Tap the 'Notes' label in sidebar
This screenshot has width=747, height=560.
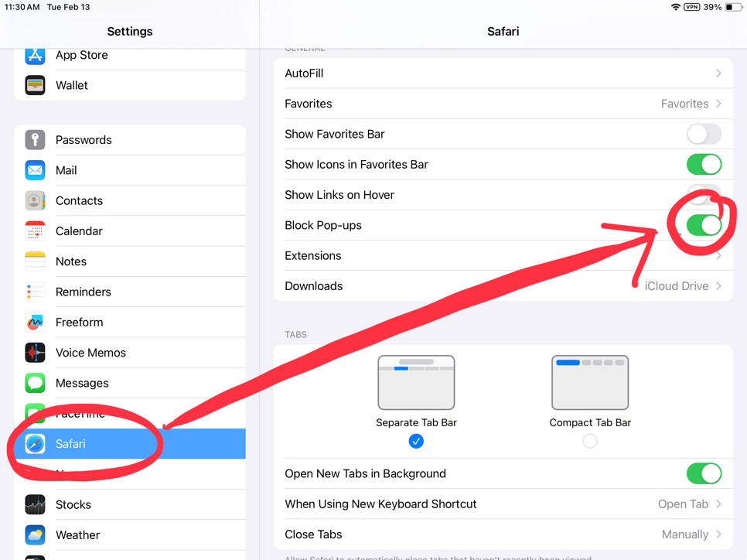click(71, 261)
